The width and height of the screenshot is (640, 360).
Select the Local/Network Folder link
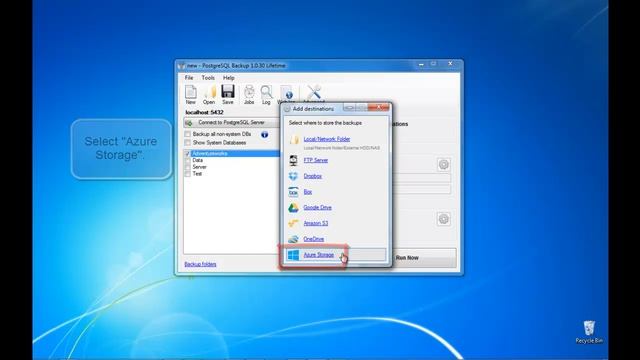tap(327, 139)
